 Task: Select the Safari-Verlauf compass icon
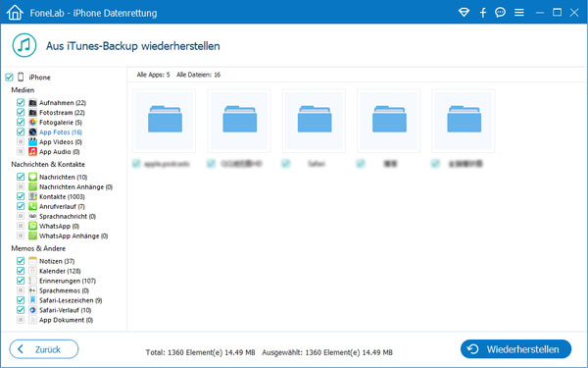pyautogui.click(x=33, y=310)
